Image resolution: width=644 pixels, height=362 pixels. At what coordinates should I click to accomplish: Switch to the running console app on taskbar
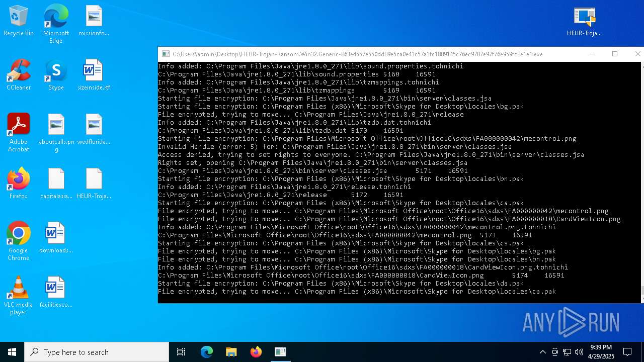[280, 352]
